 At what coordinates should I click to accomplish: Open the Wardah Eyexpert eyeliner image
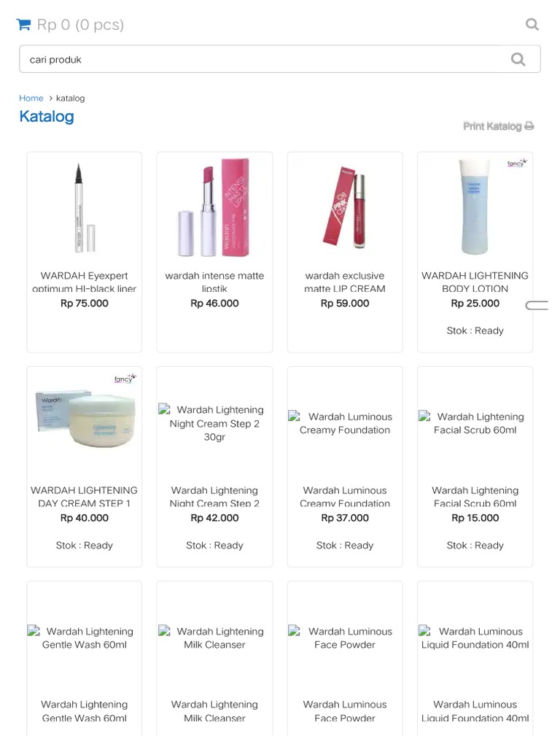[x=85, y=208]
